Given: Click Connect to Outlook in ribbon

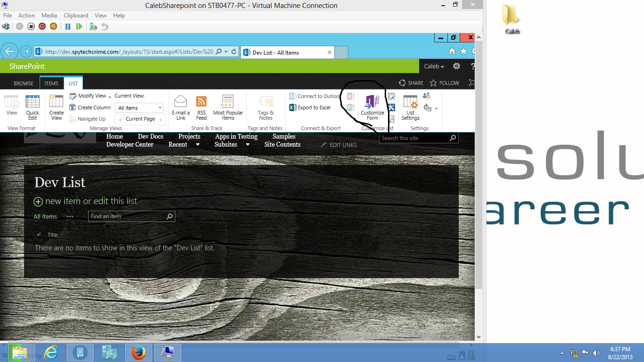Looking at the screenshot, I should 314,96.
